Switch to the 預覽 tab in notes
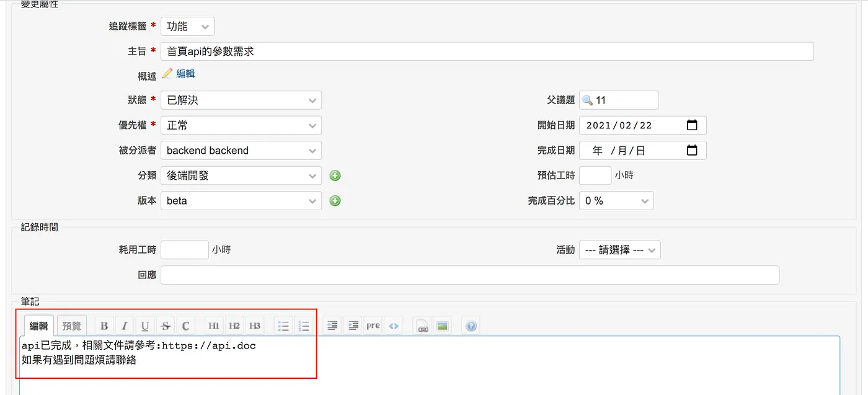The height and width of the screenshot is (395, 868). [72, 326]
